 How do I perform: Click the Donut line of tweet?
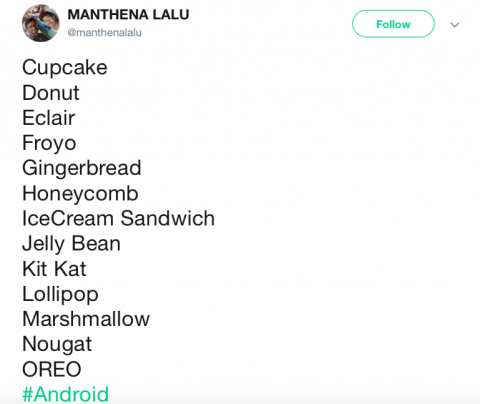pos(51,93)
